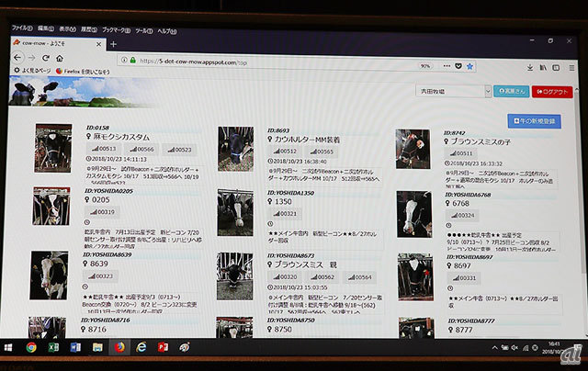Open the Firefox を使いこなそう bookmark
This screenshot has height=371, width=588.
click(83, 71)
